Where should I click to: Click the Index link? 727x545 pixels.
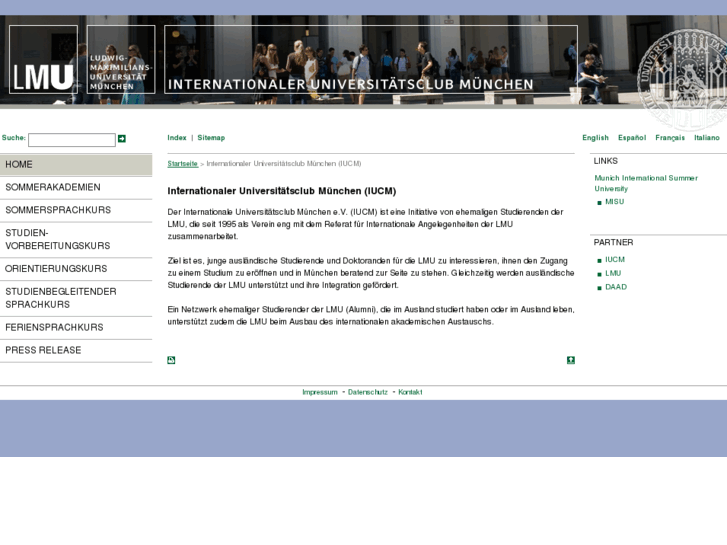tap(177, 138)
